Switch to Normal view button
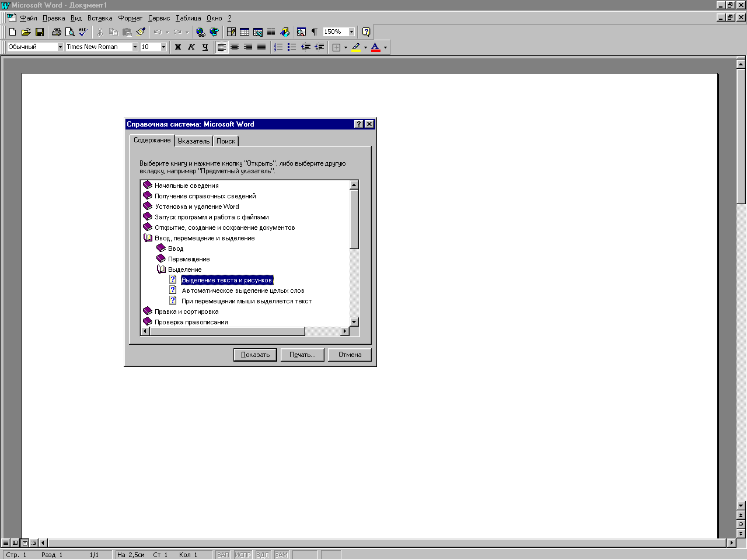This screenshot has width=747, height=560. [x=6, y=542]
